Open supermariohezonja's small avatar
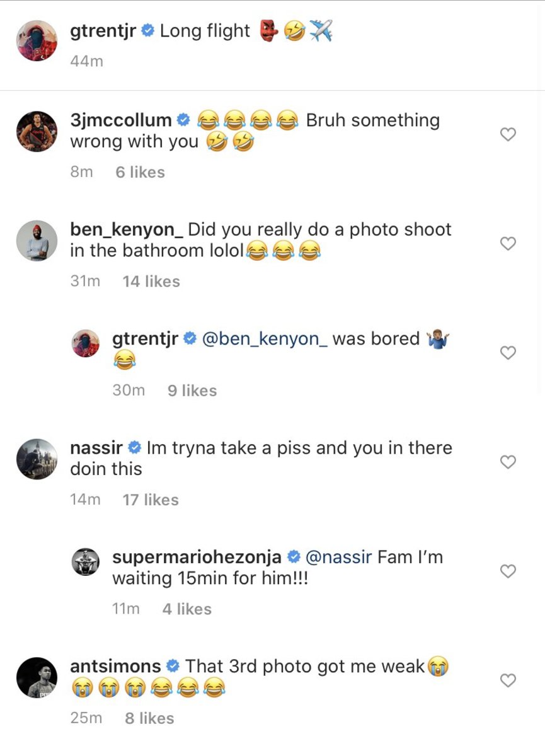The image size is (545, 756). point(86,561)
